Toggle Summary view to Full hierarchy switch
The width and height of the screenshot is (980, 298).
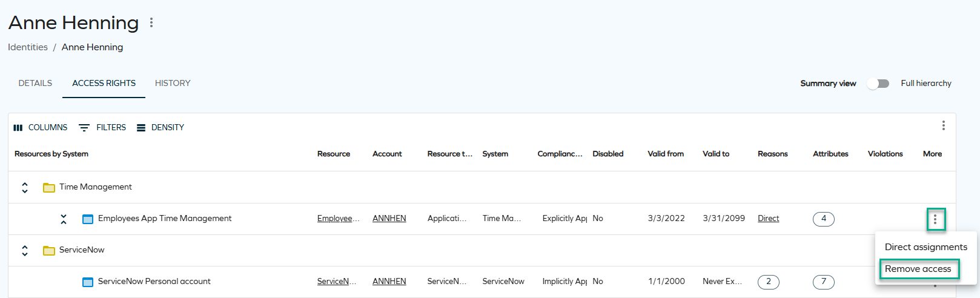(x=878, y=84)
